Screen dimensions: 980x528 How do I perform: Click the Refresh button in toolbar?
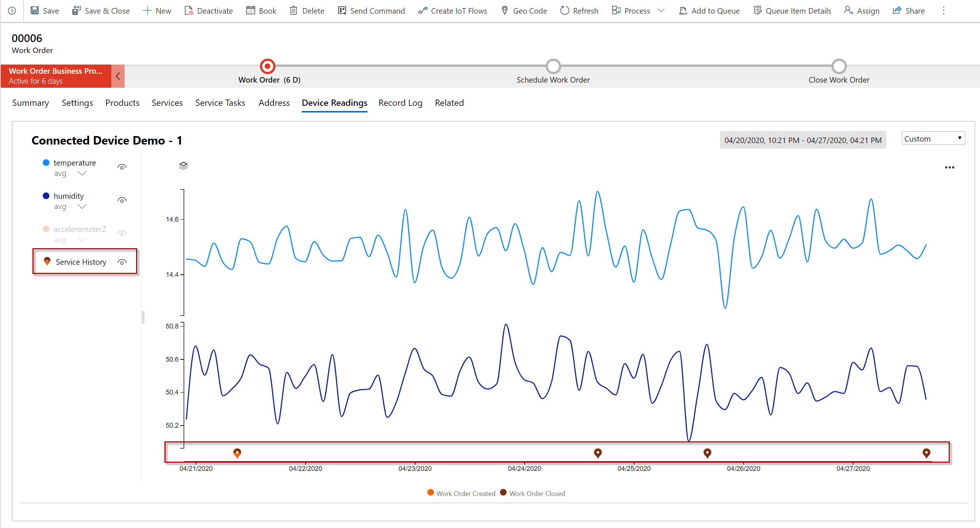tap(580, 10)
